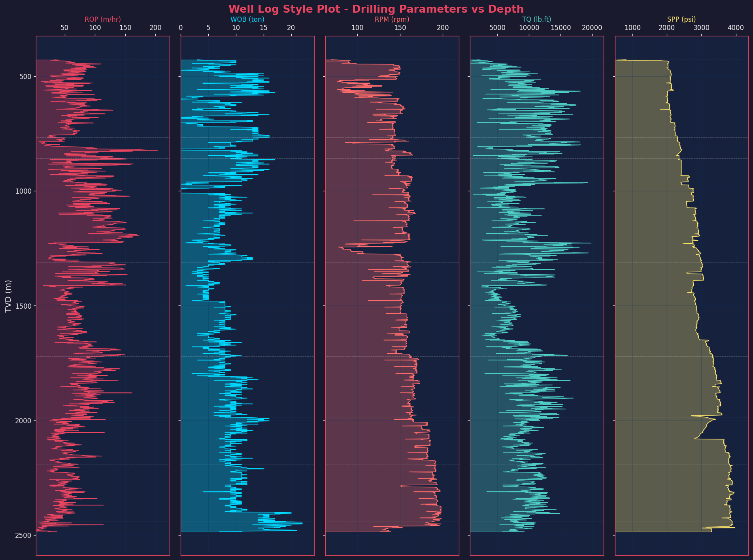Click the plot title about Drilling Parameters
The width and height of the screenshot is (753, 560).
point(376,9)
